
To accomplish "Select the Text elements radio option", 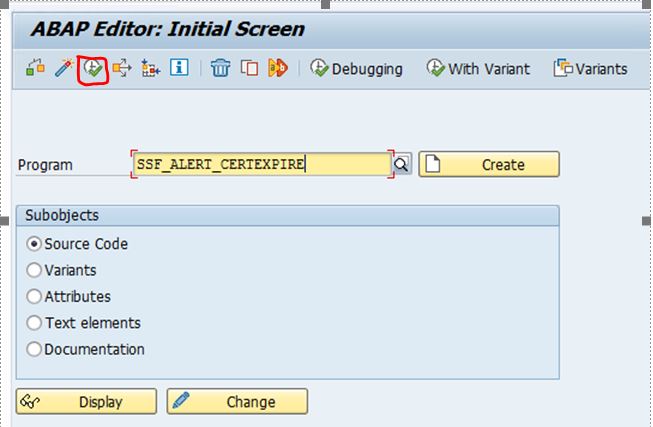I will 35,323.
